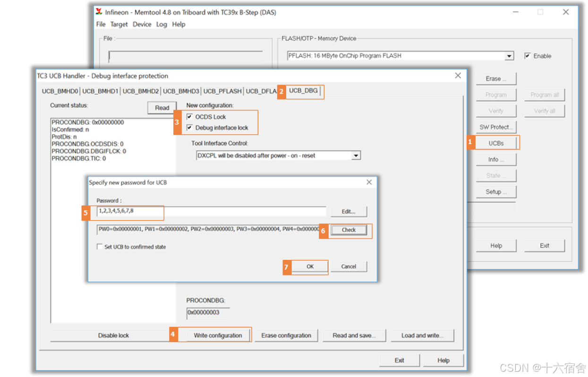Click the Infineon Memtool title bar icon
The image size is (588, 377).
[x=99, y=12]
